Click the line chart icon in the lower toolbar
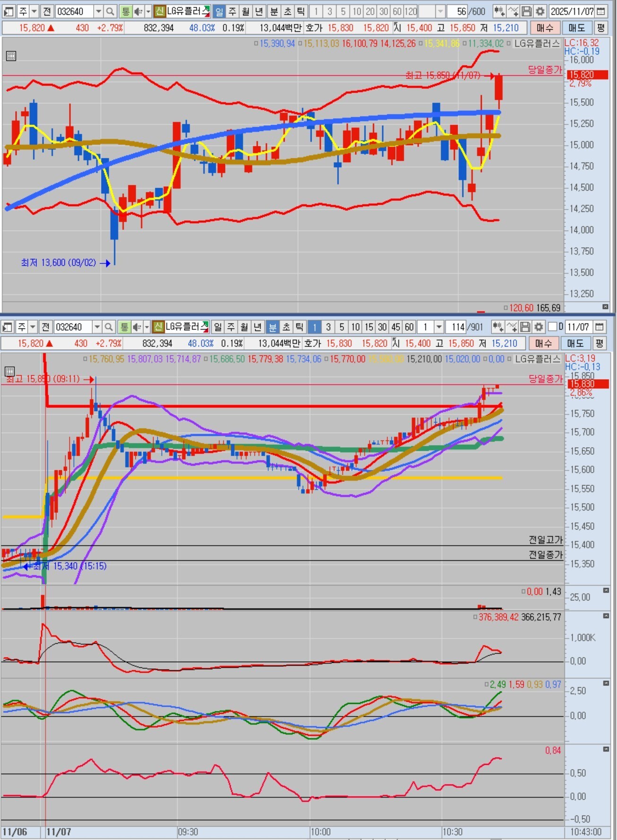This screenshot has height=840, width=617. 512,327
